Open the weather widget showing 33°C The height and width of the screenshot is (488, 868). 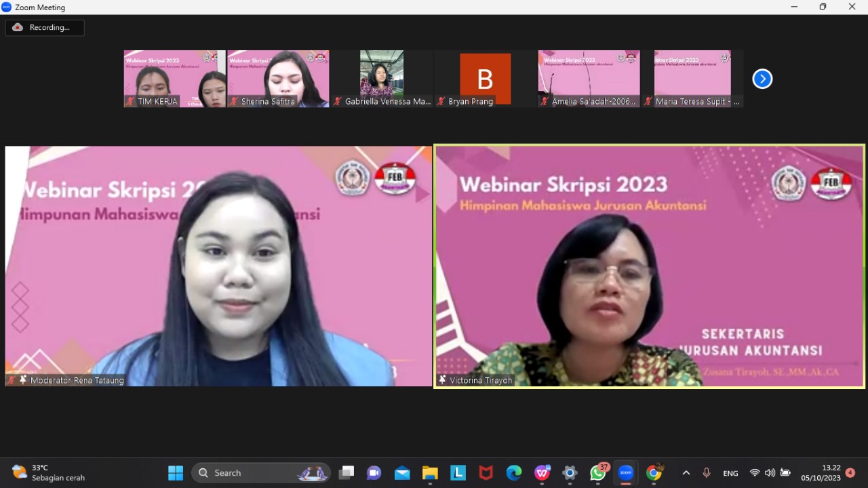(47, 473)
